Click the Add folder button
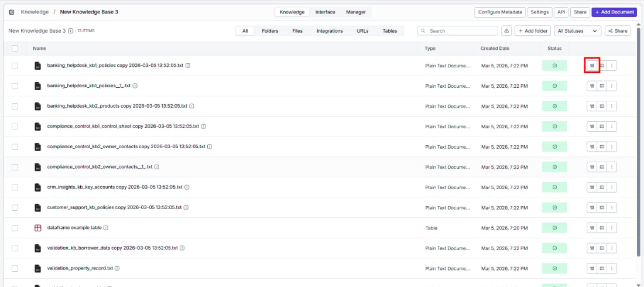This screenshot has height=287, width=644. point(533,31)
